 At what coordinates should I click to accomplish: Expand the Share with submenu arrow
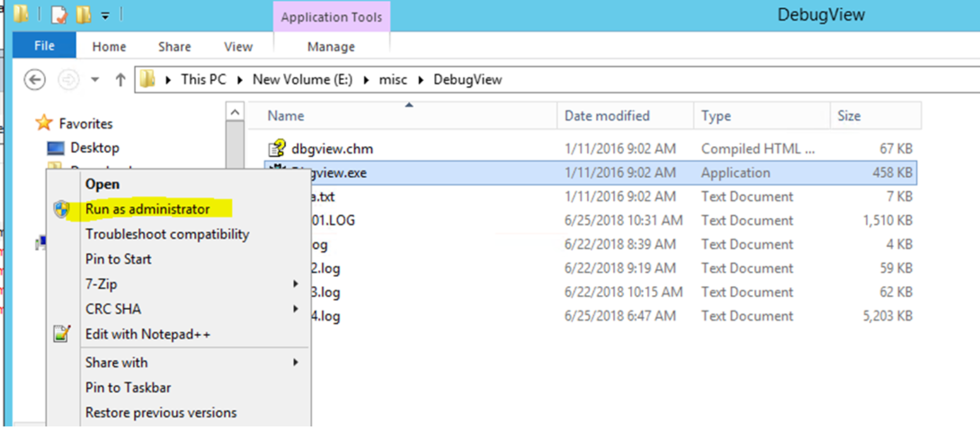(x=295, y=362)
